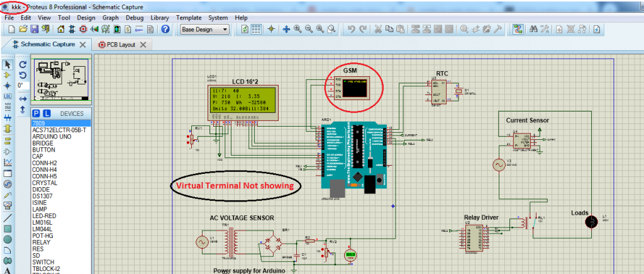Screen dimensions: 644x274
Task: Choose the Selection Mode arrow tool
Action: pyautogui.click(x=8, y=65)
